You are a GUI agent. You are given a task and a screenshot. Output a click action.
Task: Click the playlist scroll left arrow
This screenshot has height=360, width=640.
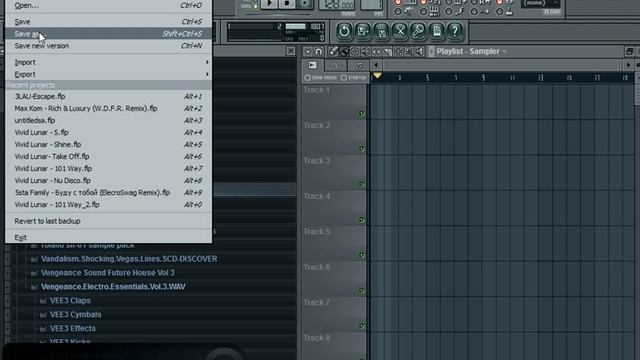coord(376,65)
